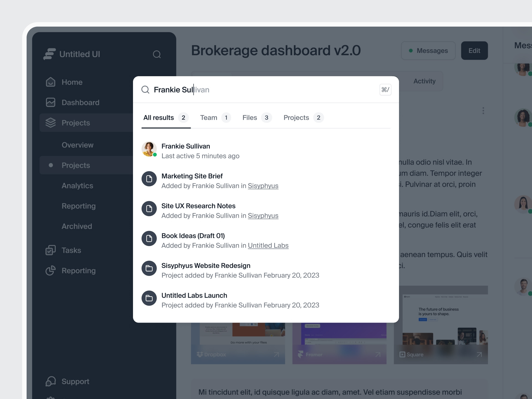Select the Tasks icon in the sidebar
Screen dimensions: 532x399
point(50,250)
